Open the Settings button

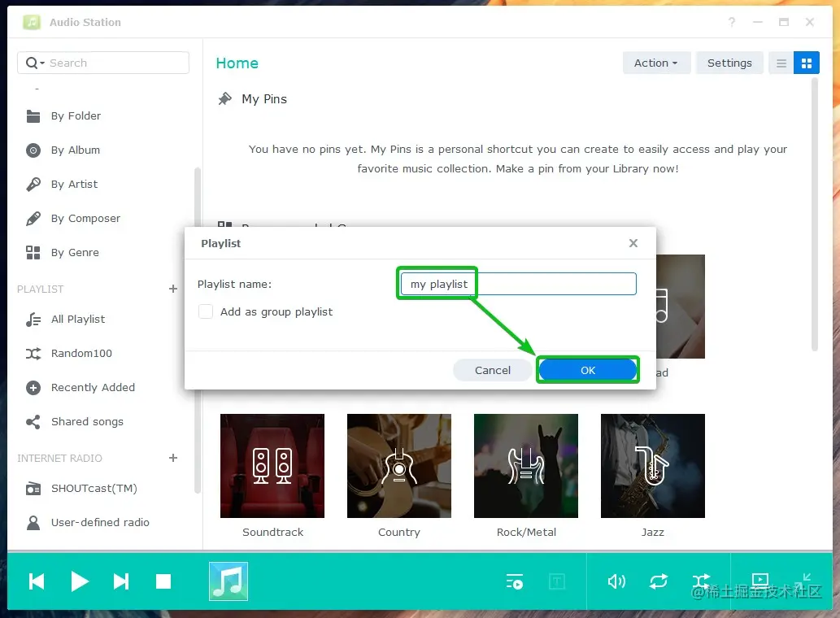[x=729, y=63]
